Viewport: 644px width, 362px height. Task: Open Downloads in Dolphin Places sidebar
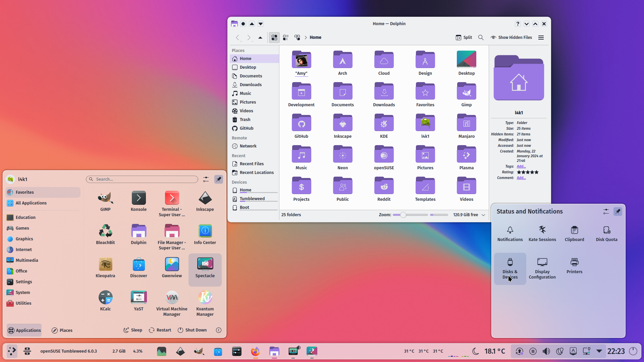coord(254,85)
